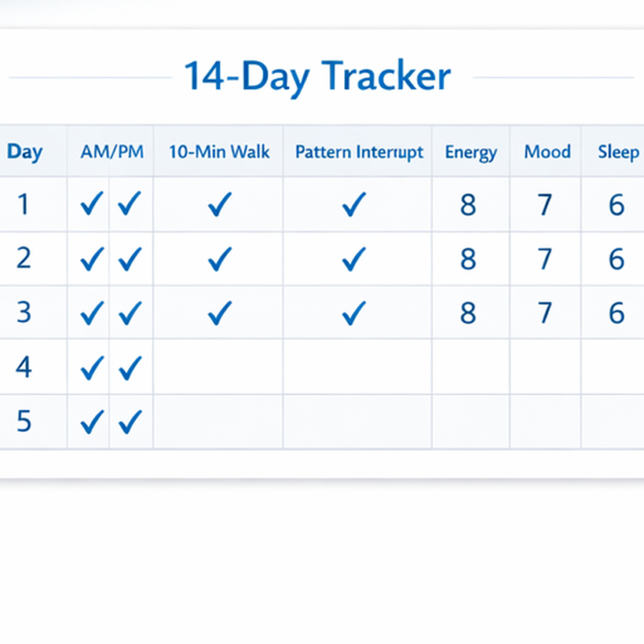Uncheck Day 3 Pattern Interrupt checkmark
This screenshot has width=644, height=644.
pyautogui.click(x=353, y=313)
